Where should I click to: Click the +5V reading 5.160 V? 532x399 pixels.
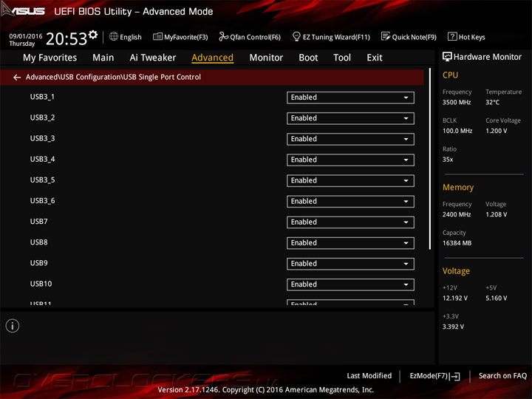click(x=496, y=299)
